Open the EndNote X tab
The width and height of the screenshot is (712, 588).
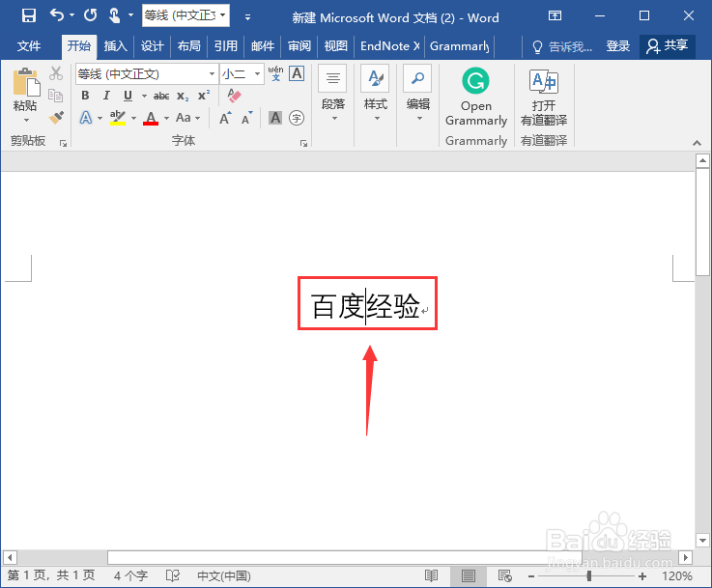(x=389, y=46)
